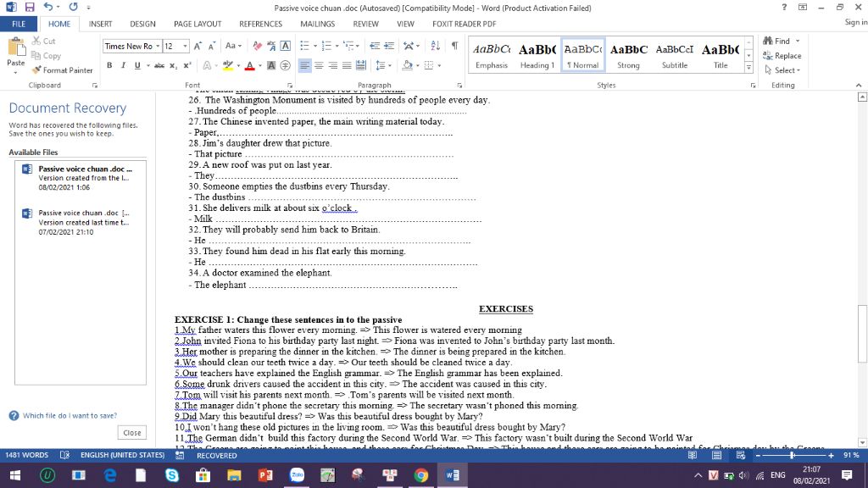Switch to Web Layout view
The width and height of the screenshot is (868, 488).
pos(740,455)
